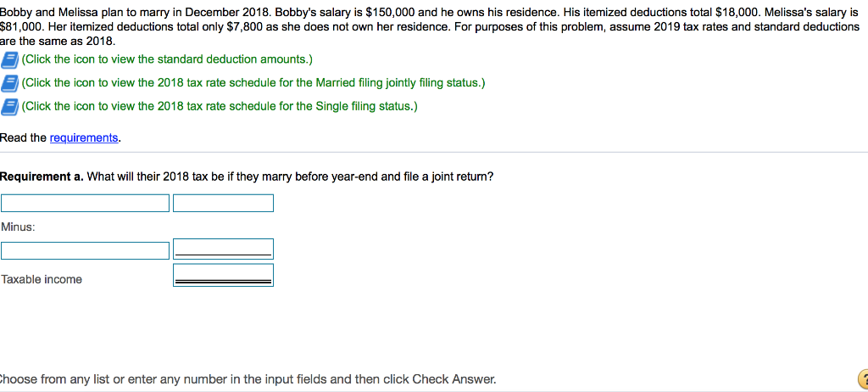Select the Taxable income amount field
This screenshot has width=868, height=392.
tap(223, 275)
